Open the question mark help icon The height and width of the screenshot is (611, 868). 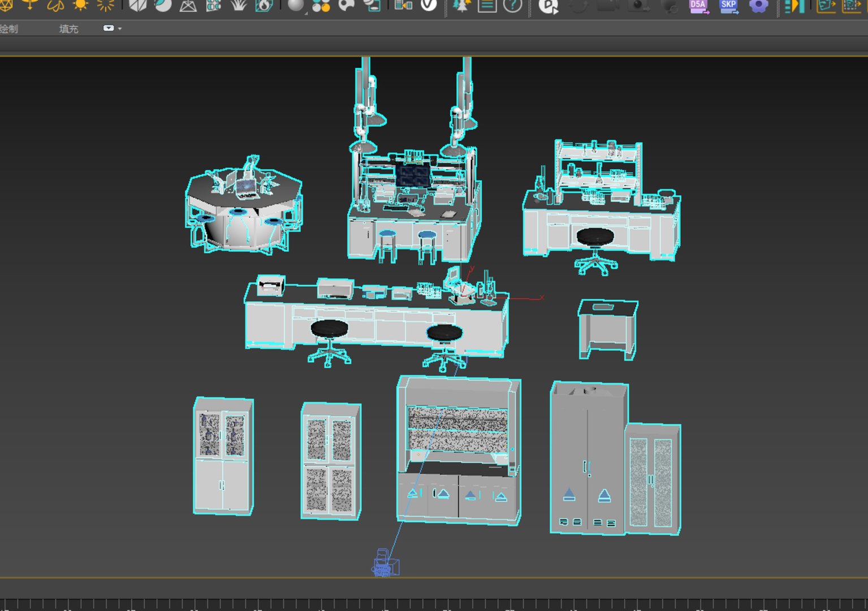click(512, 5)
